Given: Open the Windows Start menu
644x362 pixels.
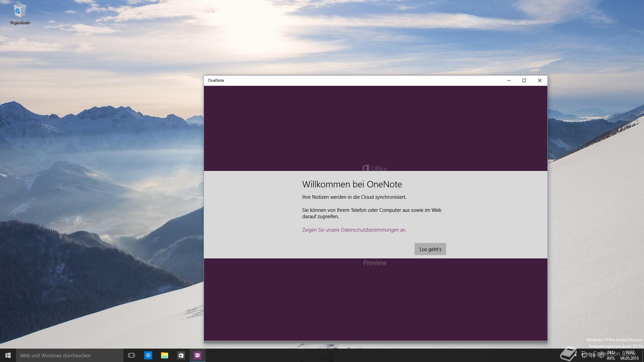Looking at the screenshot, I should [8, 355].
